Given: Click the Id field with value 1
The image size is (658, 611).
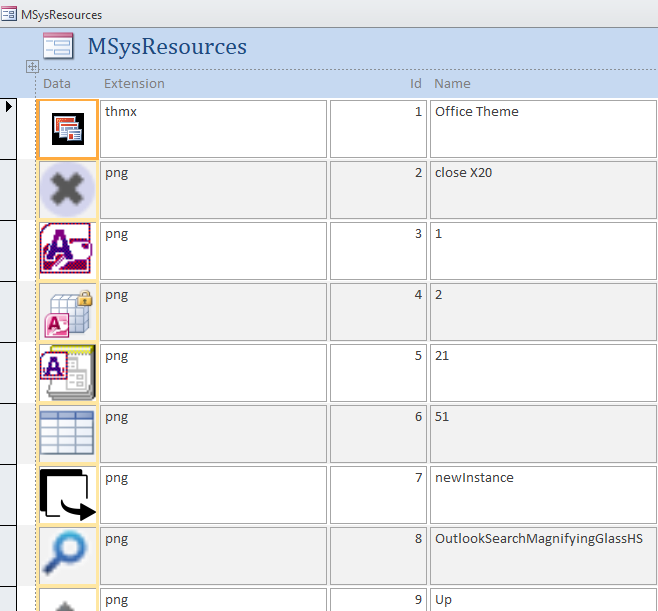Looking at the screenshot, I should (x=378, y=129).
